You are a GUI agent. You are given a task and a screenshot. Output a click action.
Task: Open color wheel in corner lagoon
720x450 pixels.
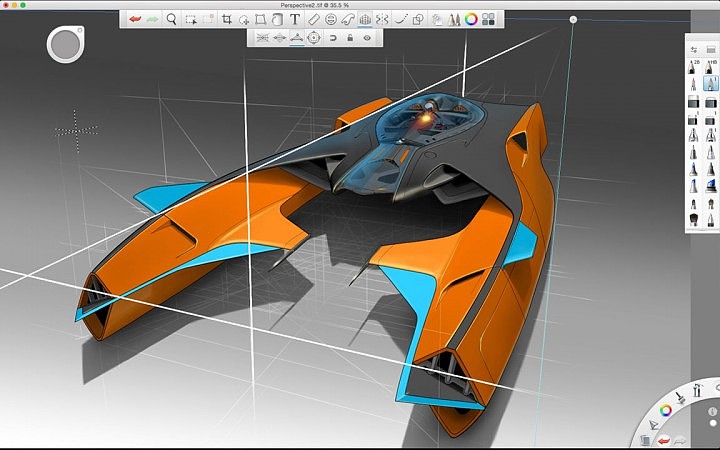(665, 409)
